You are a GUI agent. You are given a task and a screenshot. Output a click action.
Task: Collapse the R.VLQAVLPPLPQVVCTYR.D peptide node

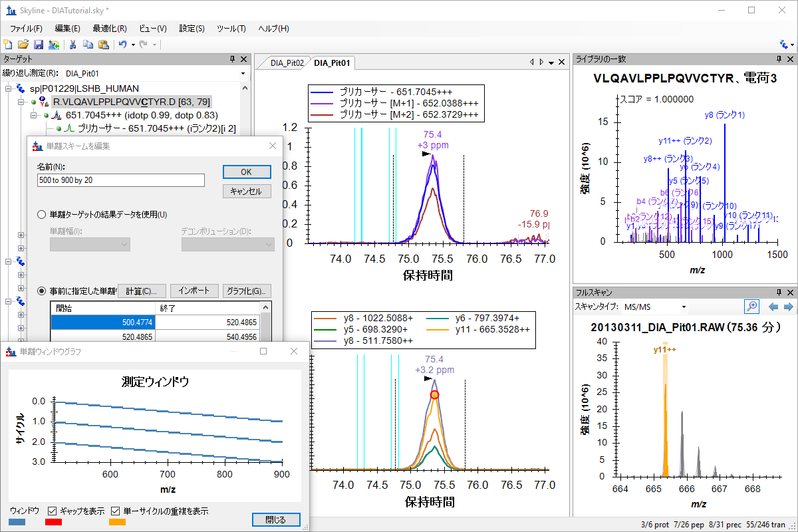click(21, 102)
